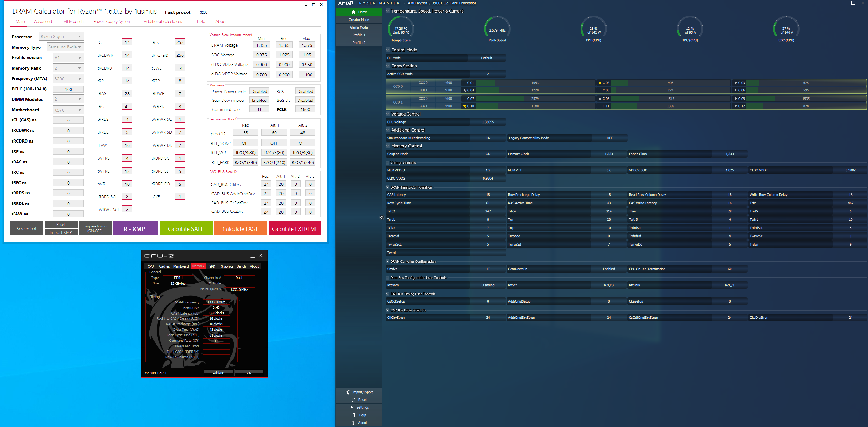868x427 pixels.
Task: Click the tCL (CAS) ns input field
Action: 68,120
